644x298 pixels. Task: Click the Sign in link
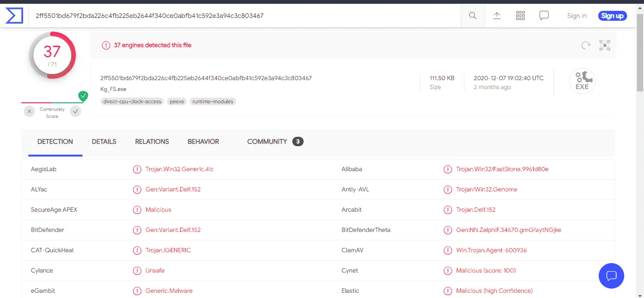[577, 16]
